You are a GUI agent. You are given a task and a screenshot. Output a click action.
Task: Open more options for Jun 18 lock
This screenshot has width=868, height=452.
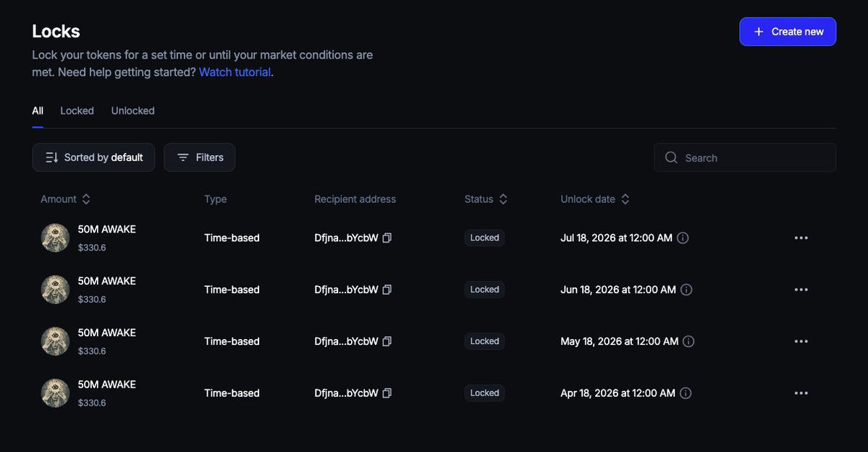coord(801,290)
